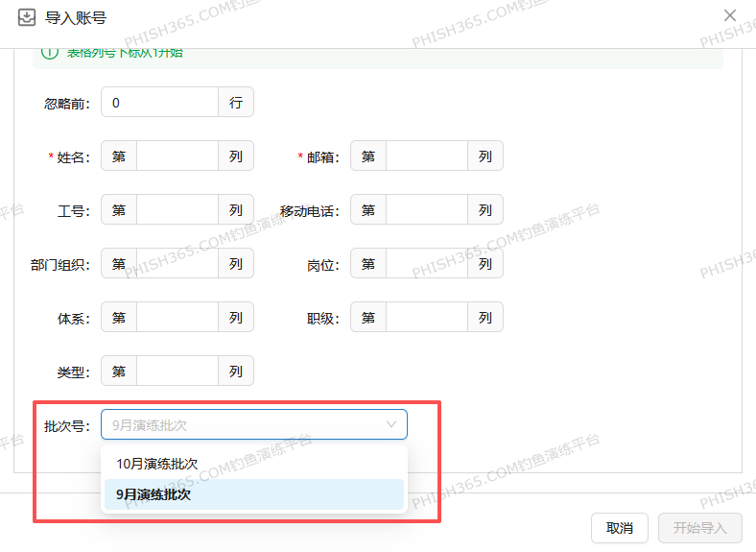
Task: Click the 类型 column input box
Action: pos(177,372)
